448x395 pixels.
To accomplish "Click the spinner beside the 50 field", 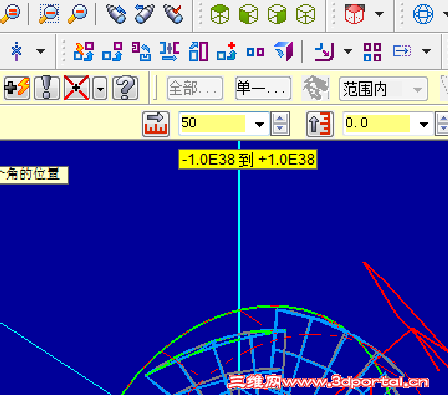I will (280, 124).
